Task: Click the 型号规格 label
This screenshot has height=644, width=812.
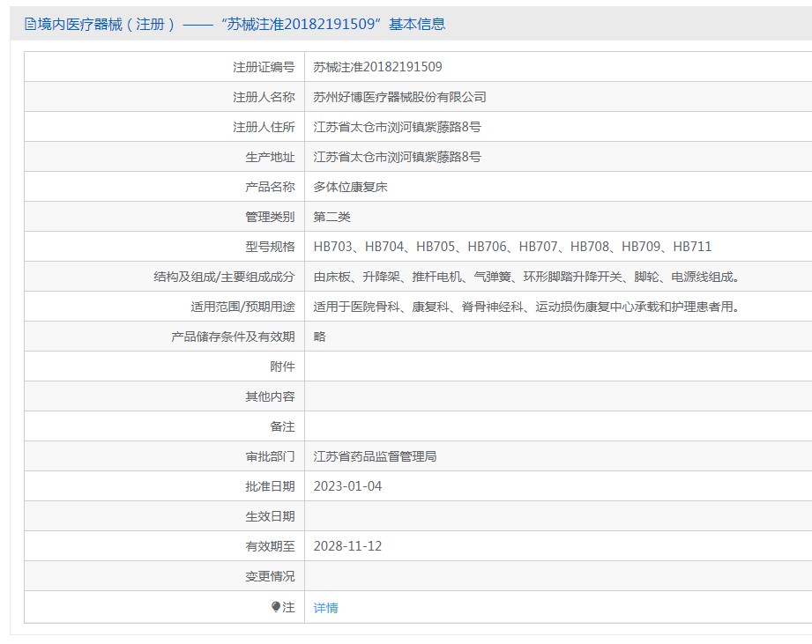Action: click(x=270, y=247)
